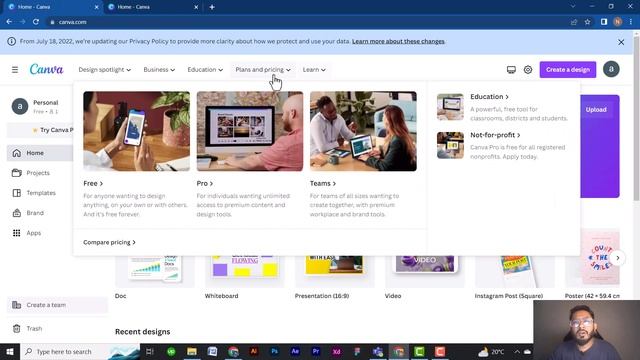Click the Pro plan desktop photo
This screenshot has height=360, width=640.
250,131
